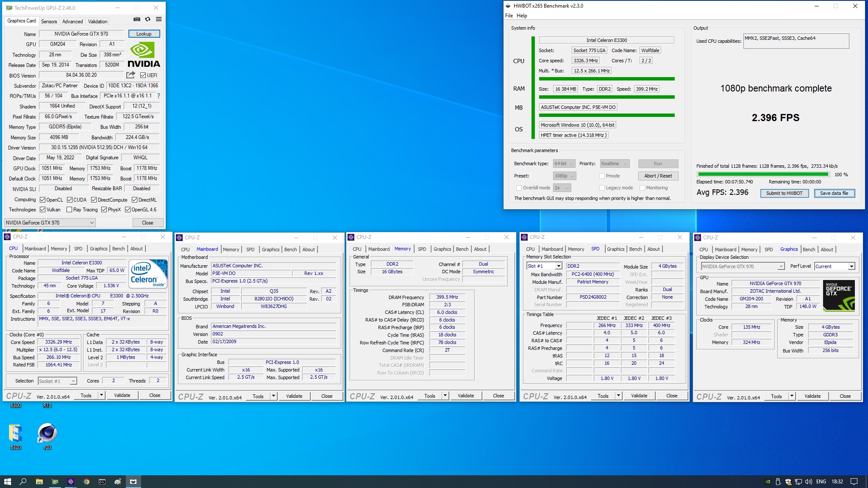Click the Windows Security shield tray icon
868x488 pixels.
pos(788,482)
